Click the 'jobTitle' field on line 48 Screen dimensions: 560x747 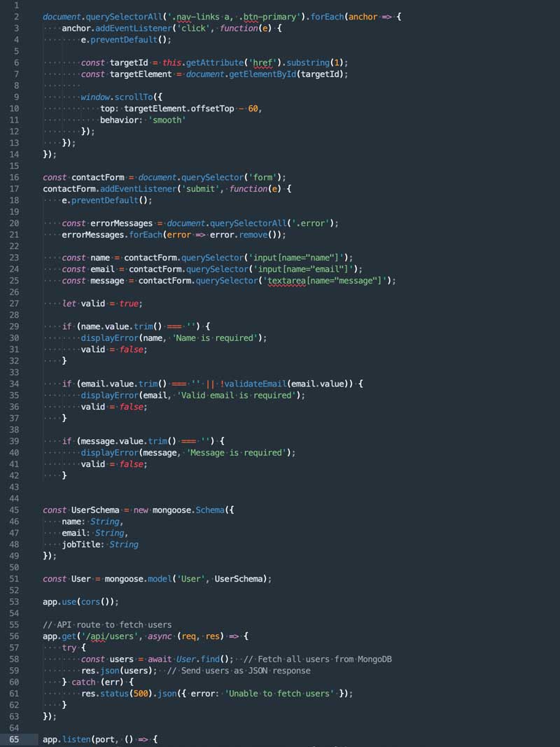(x=81, y=545)
